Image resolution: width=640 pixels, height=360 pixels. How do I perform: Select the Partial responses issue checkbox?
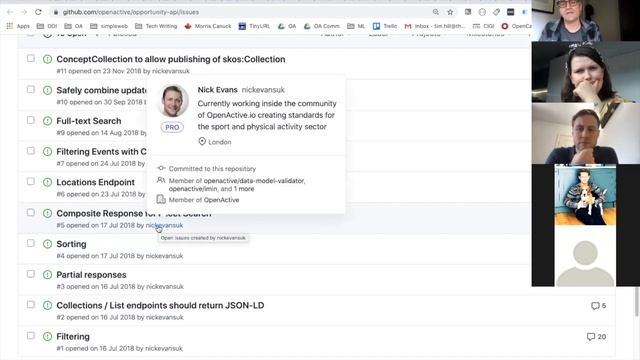31,274
